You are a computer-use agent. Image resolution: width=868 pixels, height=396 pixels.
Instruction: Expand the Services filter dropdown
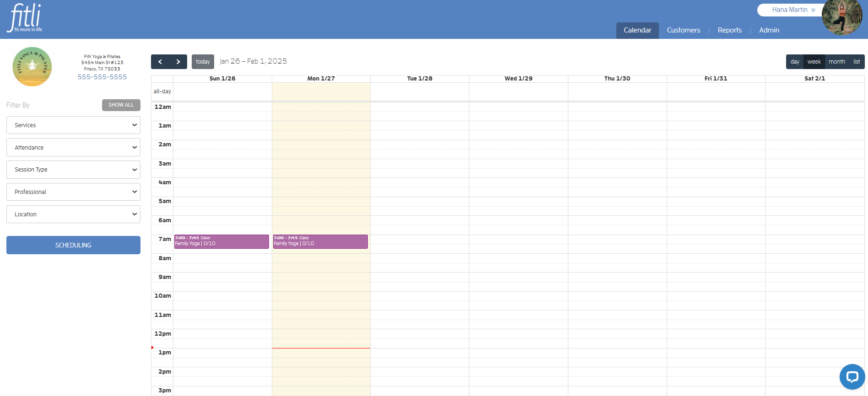click(73, 125)
